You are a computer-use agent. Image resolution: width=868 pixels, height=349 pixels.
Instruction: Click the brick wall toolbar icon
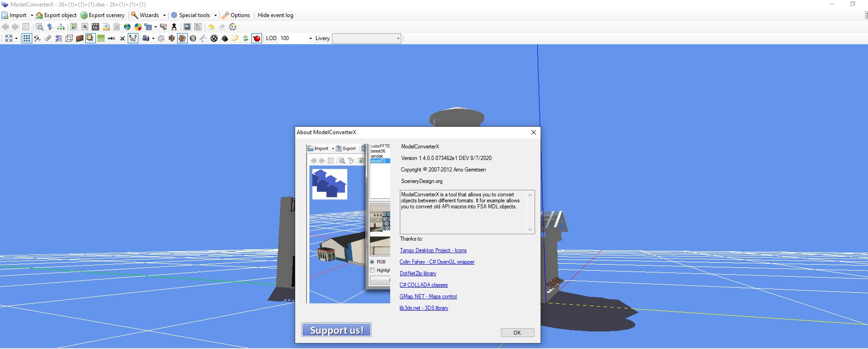[80, 38]
